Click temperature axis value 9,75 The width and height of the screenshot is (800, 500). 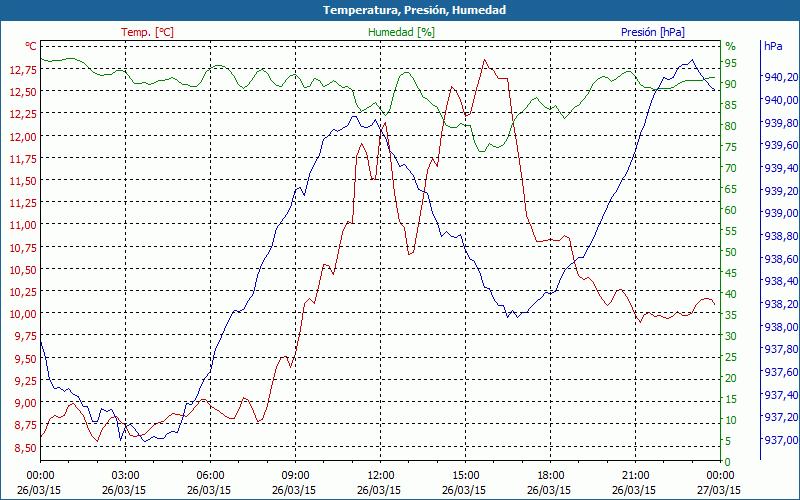click(x=26, y=336)
